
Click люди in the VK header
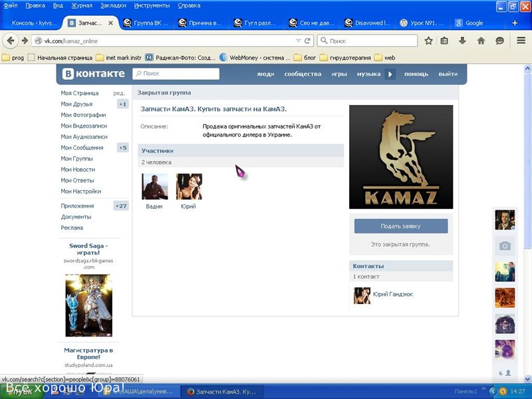(x=265, y=74)
